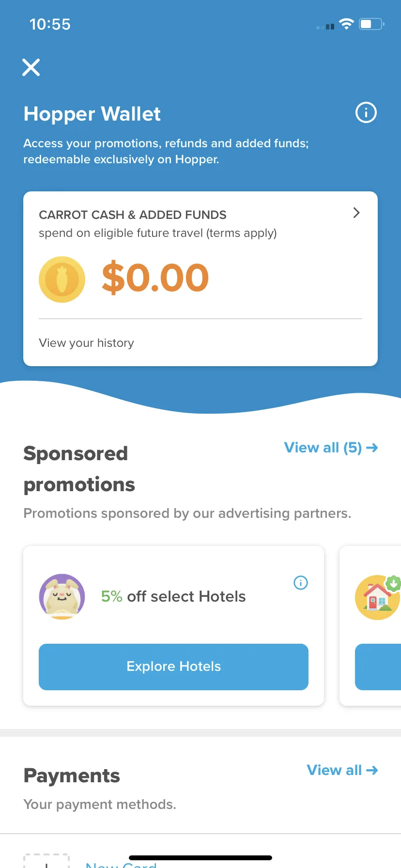Viewport: 401px width, 868px height.
Task: Tap the battery status icon
Action: click(x=371, y=24)
